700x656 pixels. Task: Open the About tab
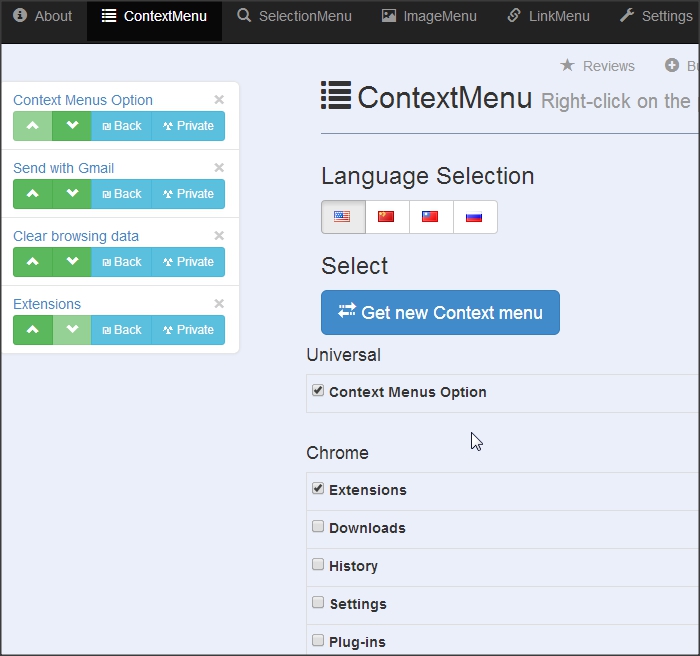(x=43, y=17)
